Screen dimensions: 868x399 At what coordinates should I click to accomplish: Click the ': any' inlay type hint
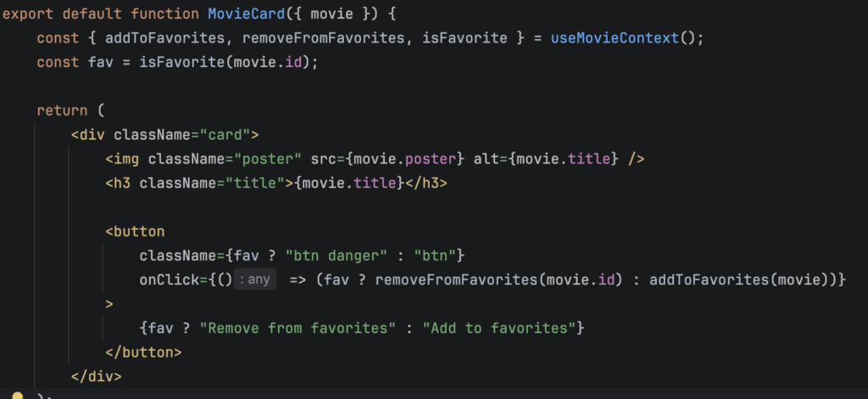point(255,279)
